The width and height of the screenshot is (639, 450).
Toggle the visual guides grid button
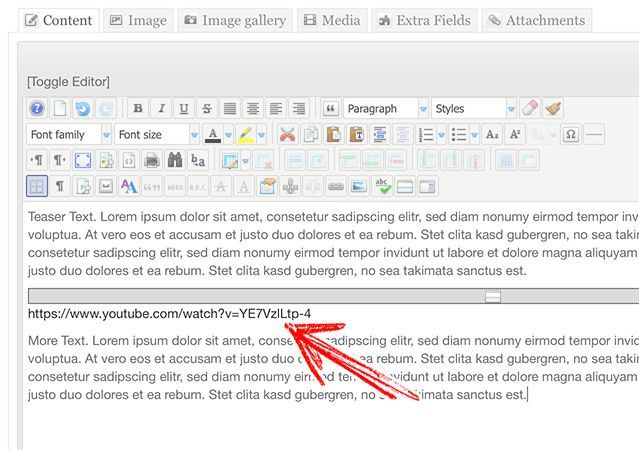pyautogui.click(x=37, y=187)
